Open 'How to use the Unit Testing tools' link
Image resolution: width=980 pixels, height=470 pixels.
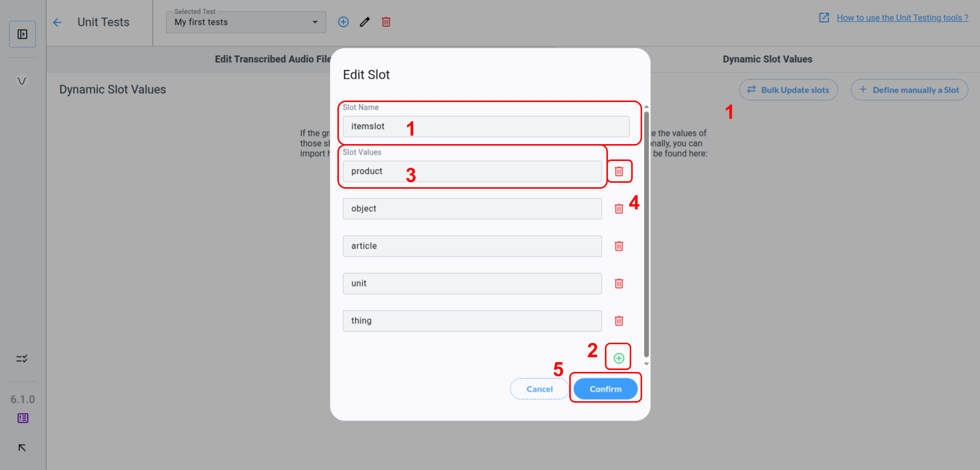tap(902, 18)
